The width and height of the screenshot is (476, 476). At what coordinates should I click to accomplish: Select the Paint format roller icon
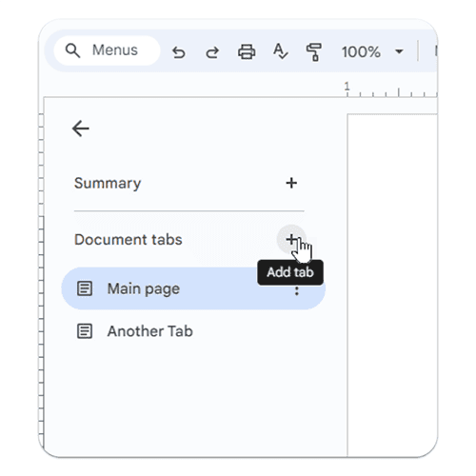tap(313, 51)
